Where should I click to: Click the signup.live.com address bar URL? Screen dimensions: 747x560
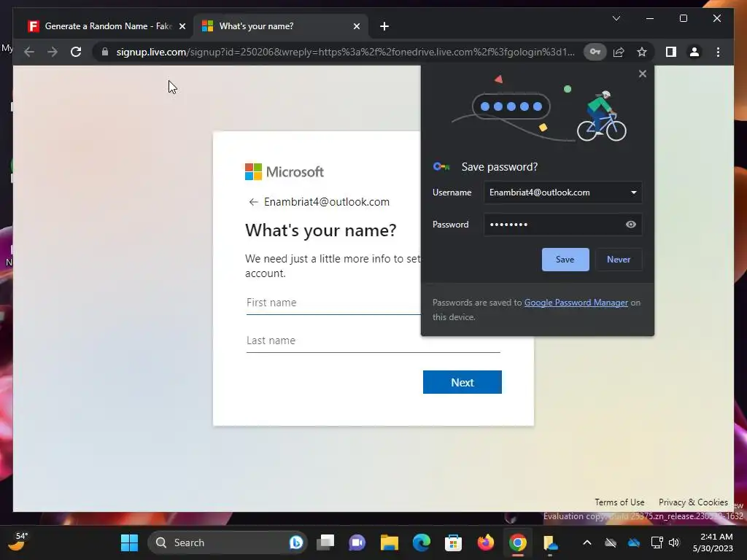(x=345, y=52)
